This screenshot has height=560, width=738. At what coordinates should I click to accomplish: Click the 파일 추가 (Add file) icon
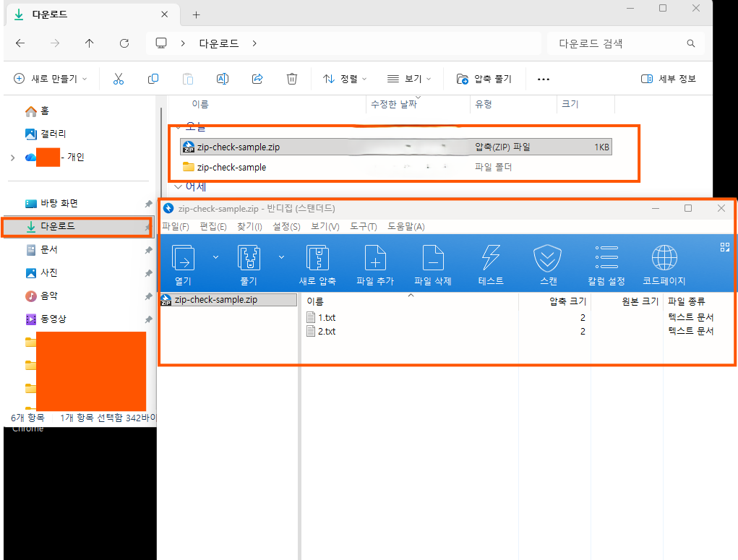coord(375,257)
